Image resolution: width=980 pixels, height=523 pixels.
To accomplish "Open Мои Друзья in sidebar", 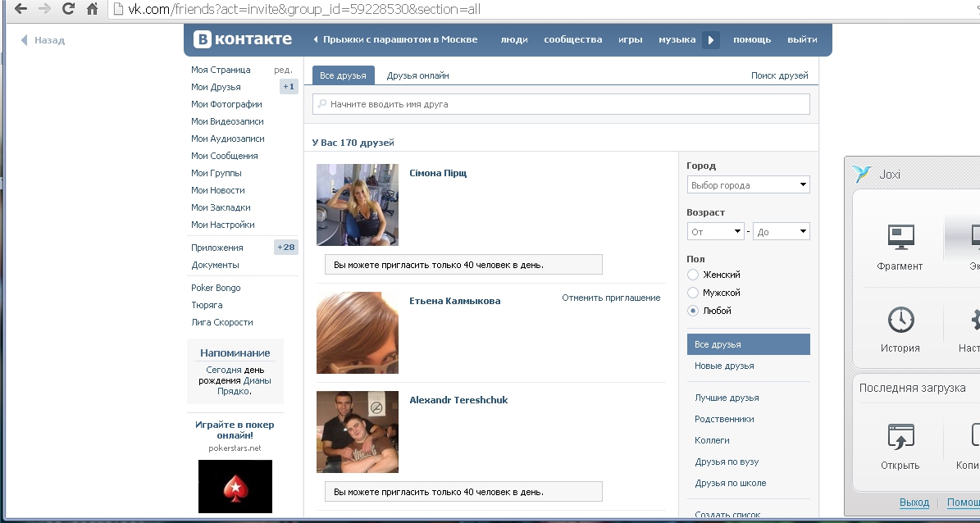I will [x=216, y=87].
